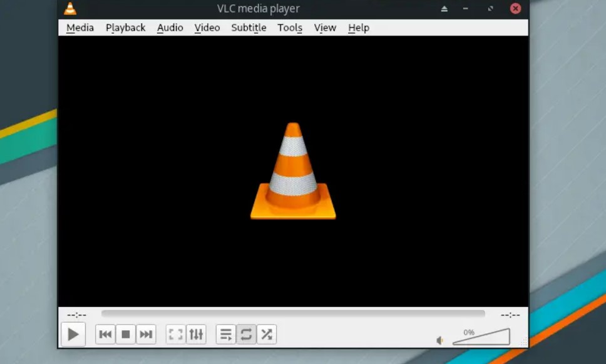Stop playback using the square button
This screenshot has height=364, width=606.
126,334
